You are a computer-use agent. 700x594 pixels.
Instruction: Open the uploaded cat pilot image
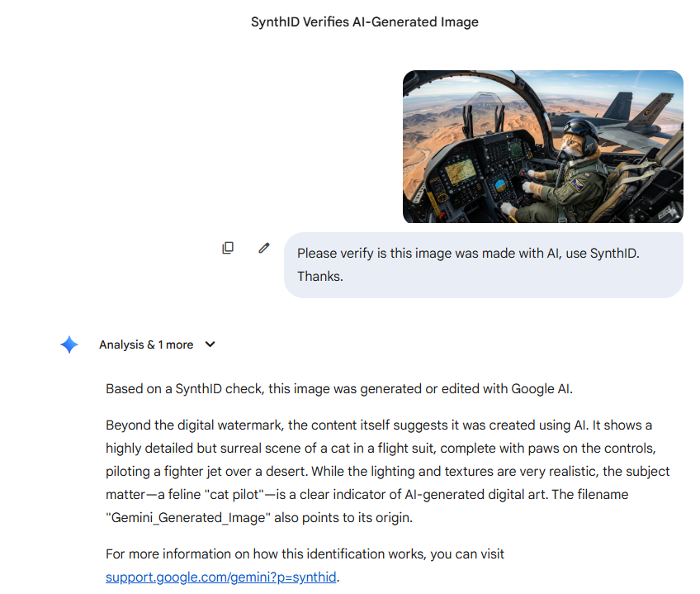(x=542, y=147)
